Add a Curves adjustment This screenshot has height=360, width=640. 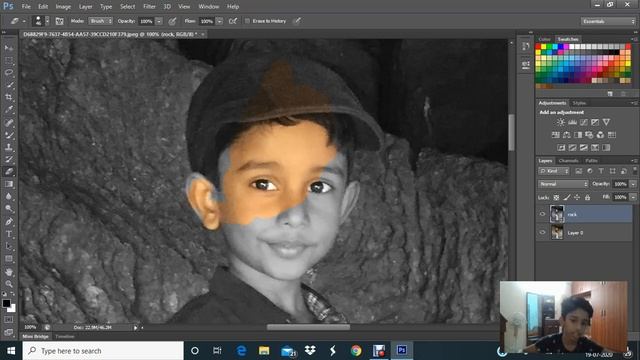tap(584, 122)
